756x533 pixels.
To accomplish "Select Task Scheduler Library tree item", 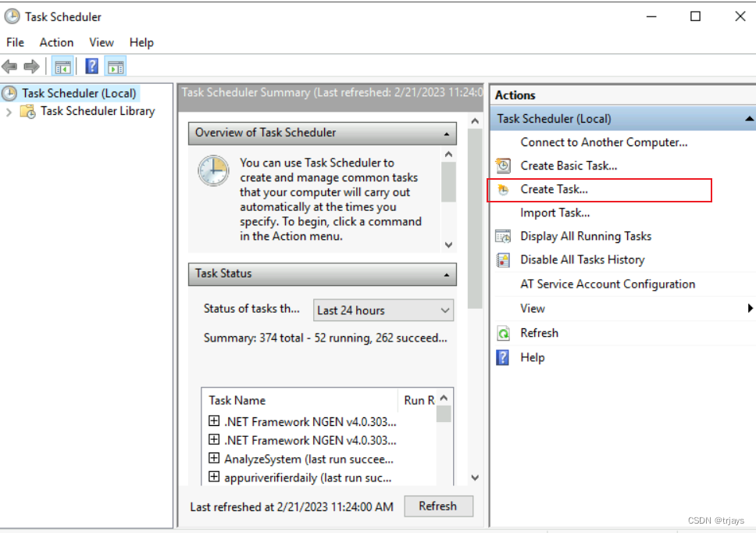I will point(98,112).
